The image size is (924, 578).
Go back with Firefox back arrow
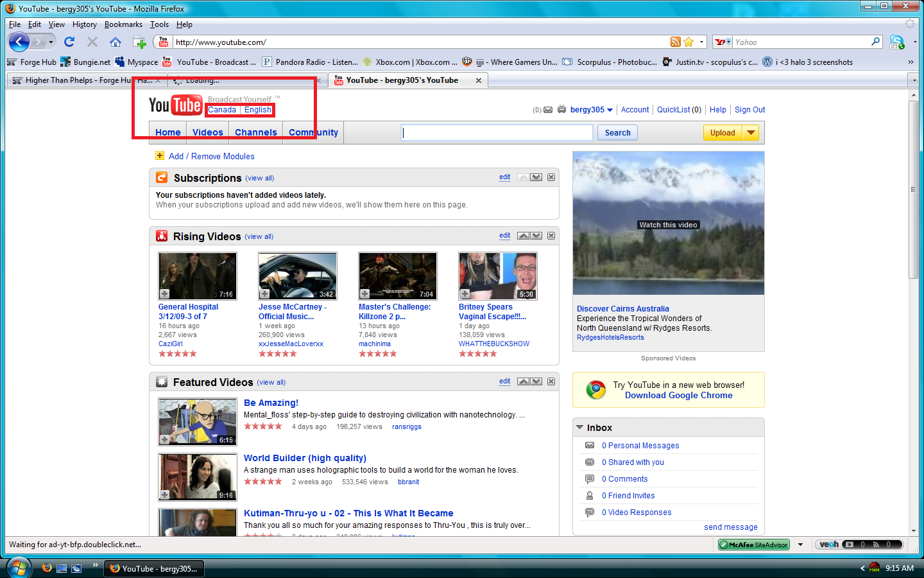tap(19, 42)
